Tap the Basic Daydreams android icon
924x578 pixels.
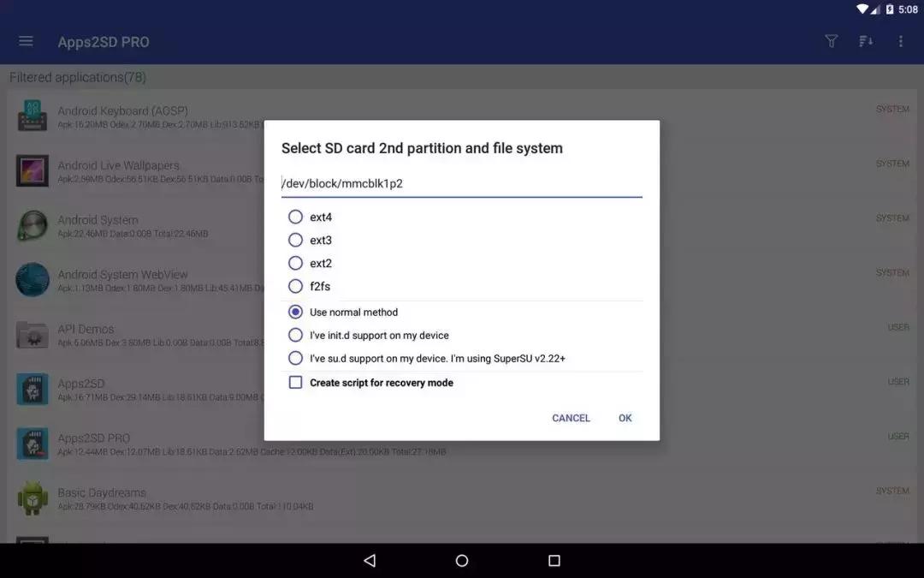point(33,498)
